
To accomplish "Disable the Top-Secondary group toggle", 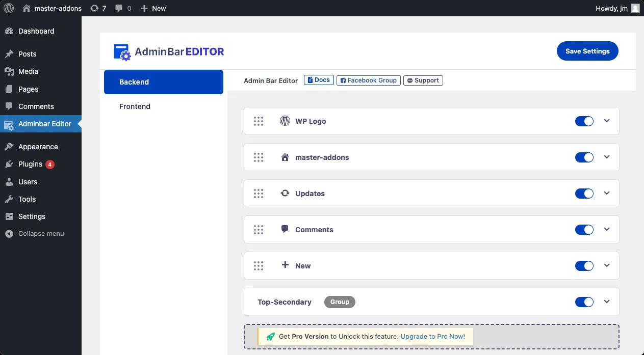I will click(584, 302).
